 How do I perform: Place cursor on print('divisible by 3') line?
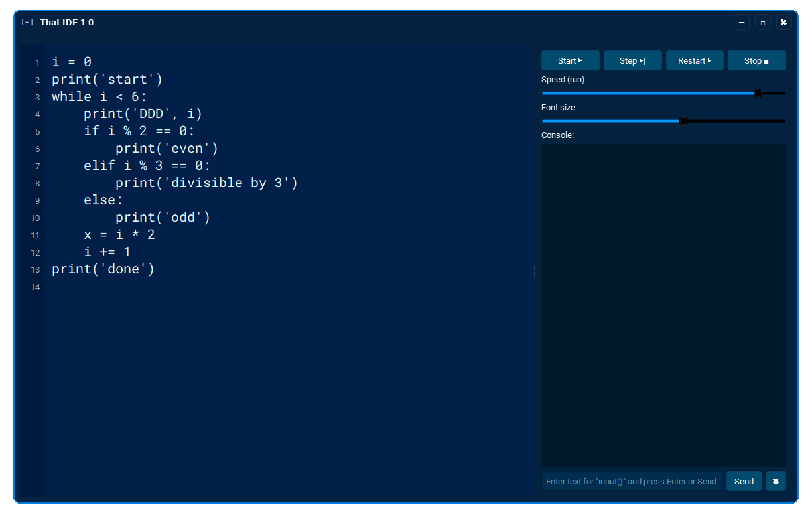[x=206, y=183]
